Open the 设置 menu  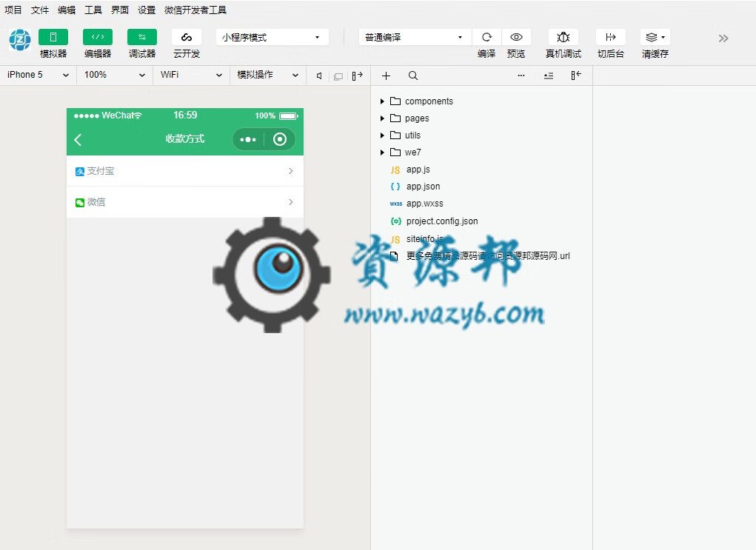tap(147, 10)
